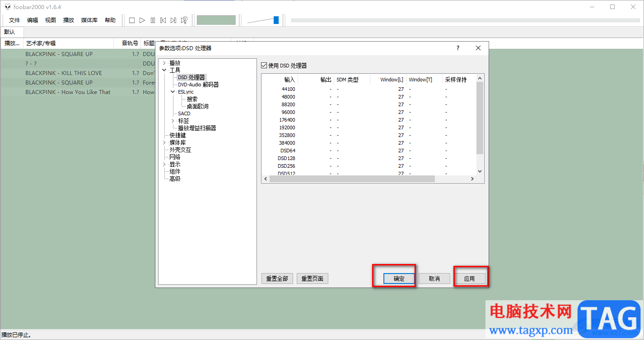Collapse the 工具 tree node
The image size is (644, 340).
pyautogui.click(x=164, y=71)
